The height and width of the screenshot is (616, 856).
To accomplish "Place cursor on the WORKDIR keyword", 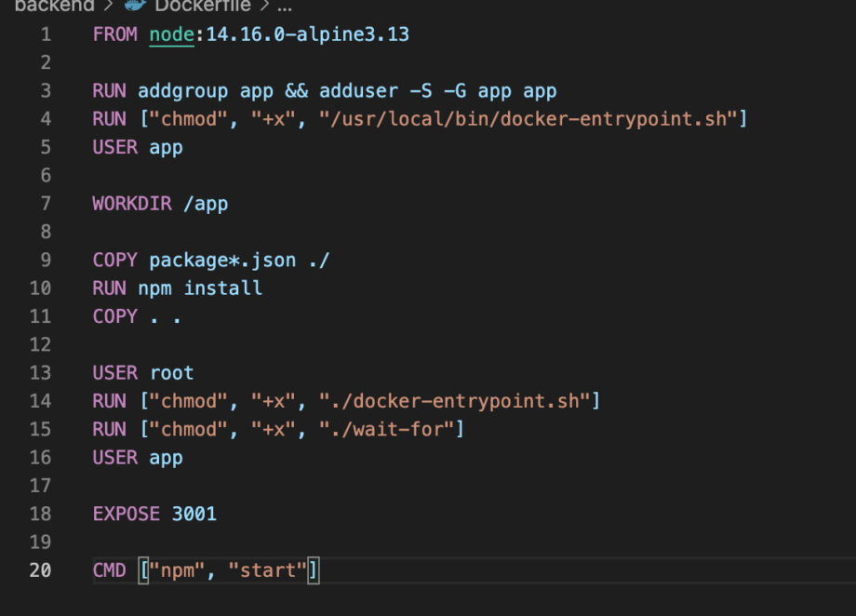I will pos(132,203).
